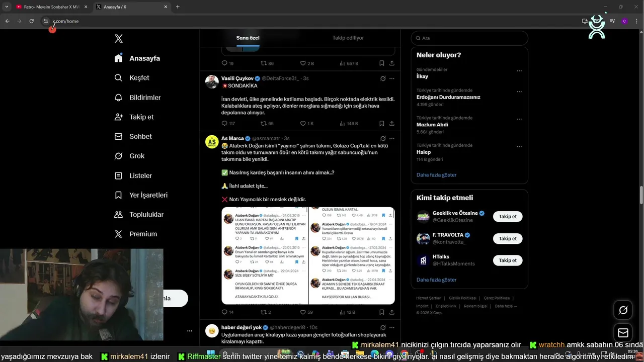This screenshot has height=362, width=644.
Task: Open haber değeri yok profile name
Action: point(242,327)
